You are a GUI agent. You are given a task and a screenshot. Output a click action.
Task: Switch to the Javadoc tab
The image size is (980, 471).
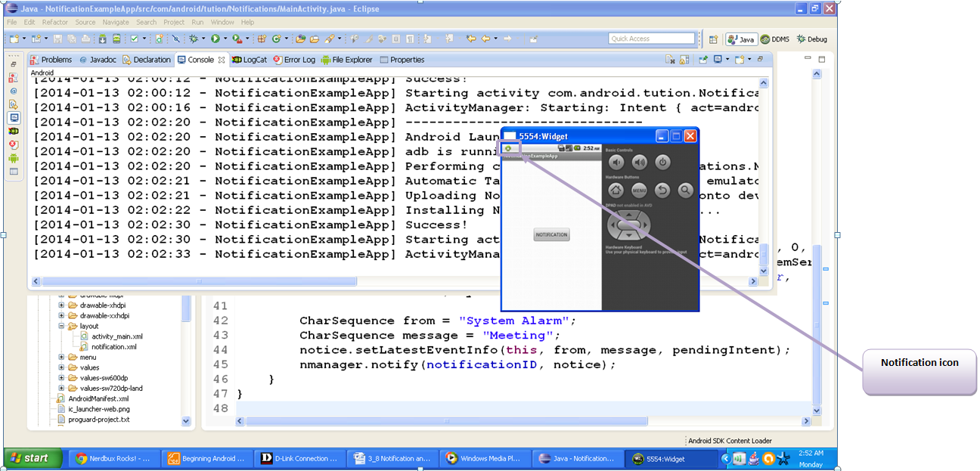point(98,60)
